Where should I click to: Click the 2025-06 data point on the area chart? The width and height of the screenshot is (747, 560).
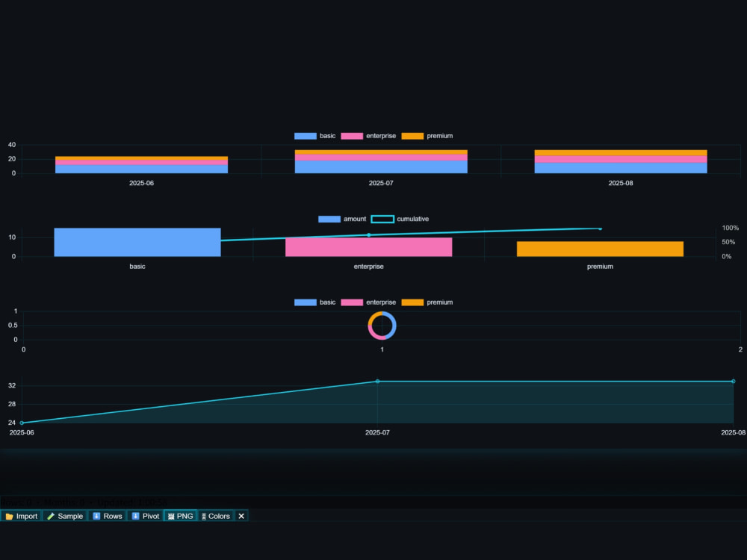point(22,423)
